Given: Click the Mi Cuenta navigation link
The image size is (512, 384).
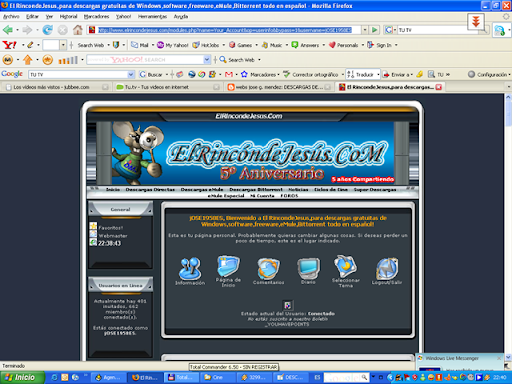Looking at the screenshot, I should (x=262, y=196).
